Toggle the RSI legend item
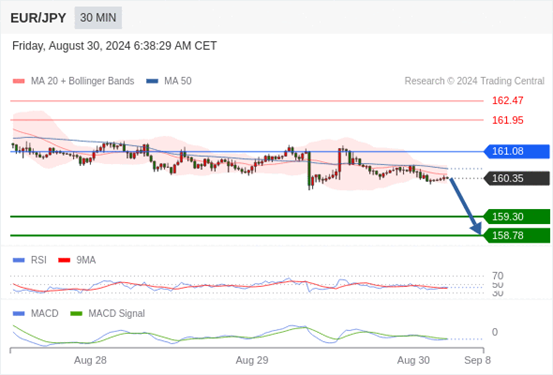Viewport: 553px width, 375px height. [x=30, y=260]
